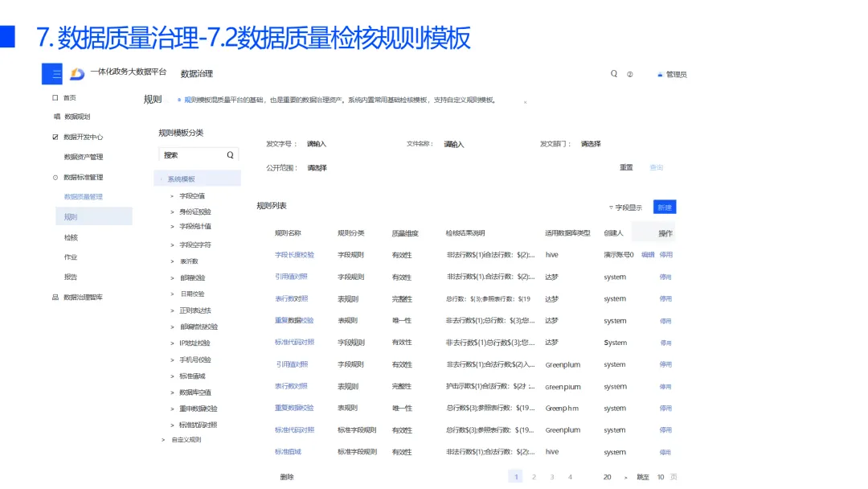Open 表行数对照 rule in the 达梦 row

(291, 298)
